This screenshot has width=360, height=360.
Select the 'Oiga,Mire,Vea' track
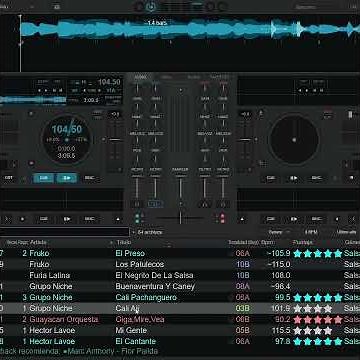click(180, 319)
